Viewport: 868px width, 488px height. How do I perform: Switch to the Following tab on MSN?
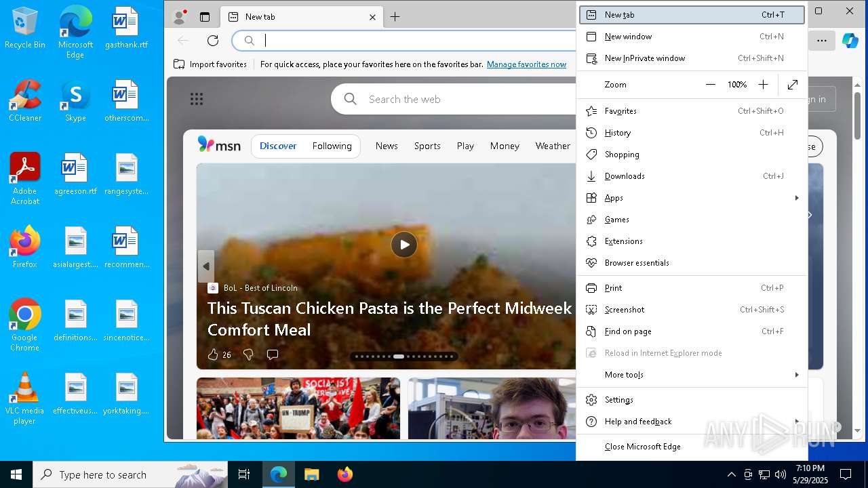pos(332,146)
